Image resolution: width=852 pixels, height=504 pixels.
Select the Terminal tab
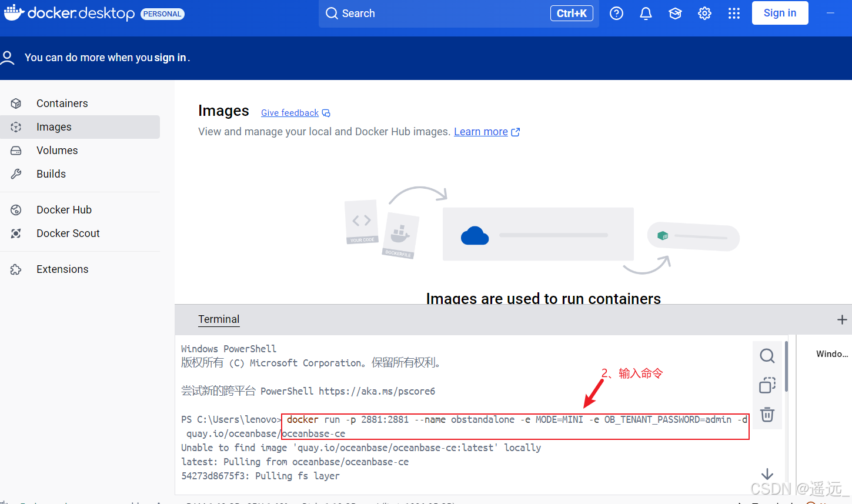tap(219, 319)
